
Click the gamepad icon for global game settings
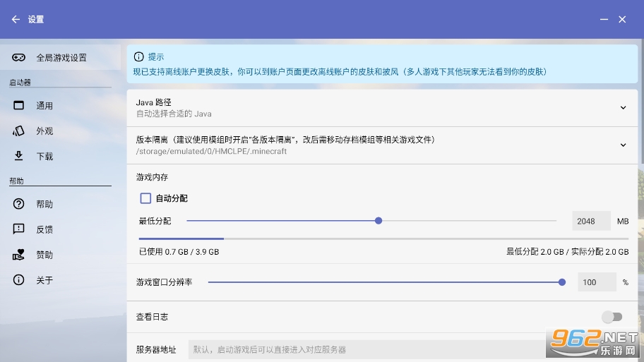tap(19, 58)
